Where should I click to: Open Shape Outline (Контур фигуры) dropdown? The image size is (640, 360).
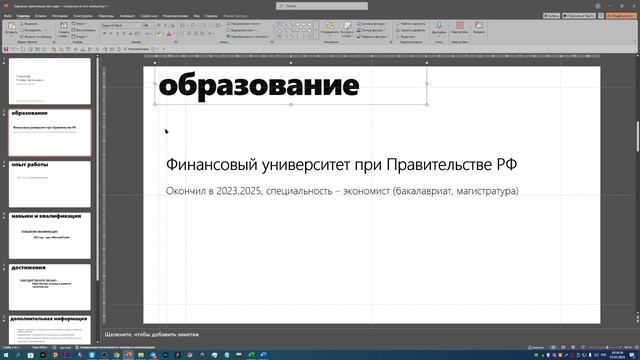(371, 30)
